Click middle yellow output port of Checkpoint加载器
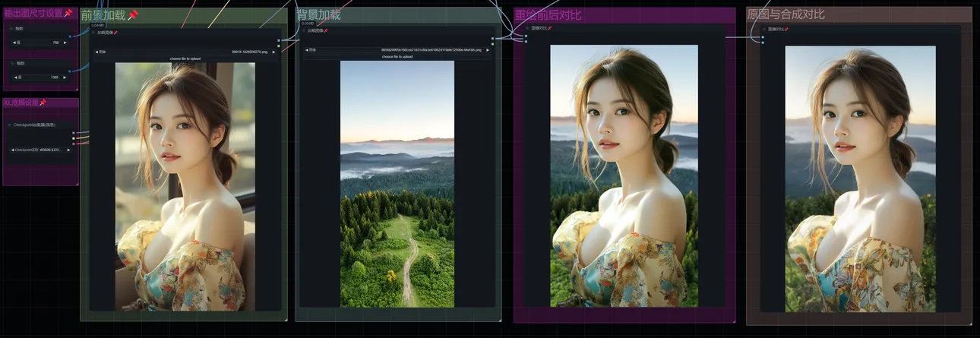 tap(74, 137)
